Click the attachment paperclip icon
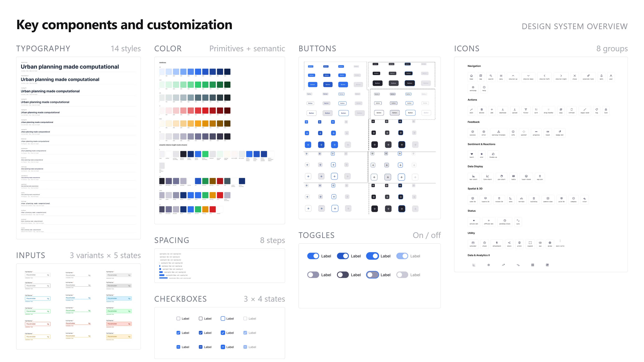Screen dimensions: 644x362 point(497,244)
